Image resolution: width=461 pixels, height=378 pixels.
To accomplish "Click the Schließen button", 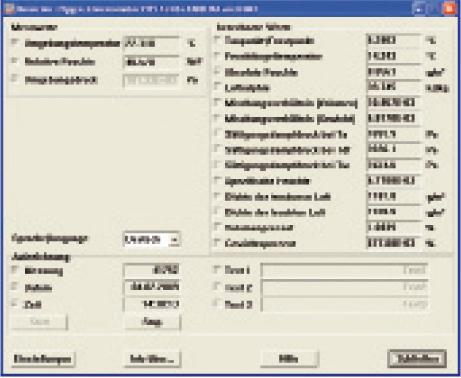I will coord(417,359).
